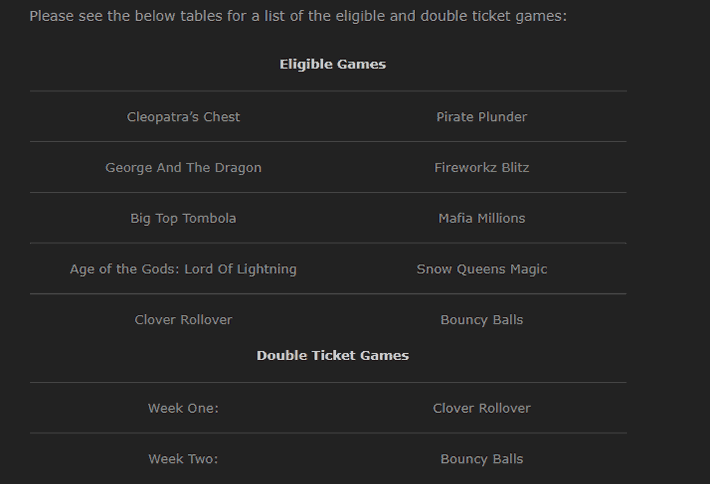Click 'double ticket games:' in intro sentence
The width and height of the screenshot is (710, 484).
point(494,16)
